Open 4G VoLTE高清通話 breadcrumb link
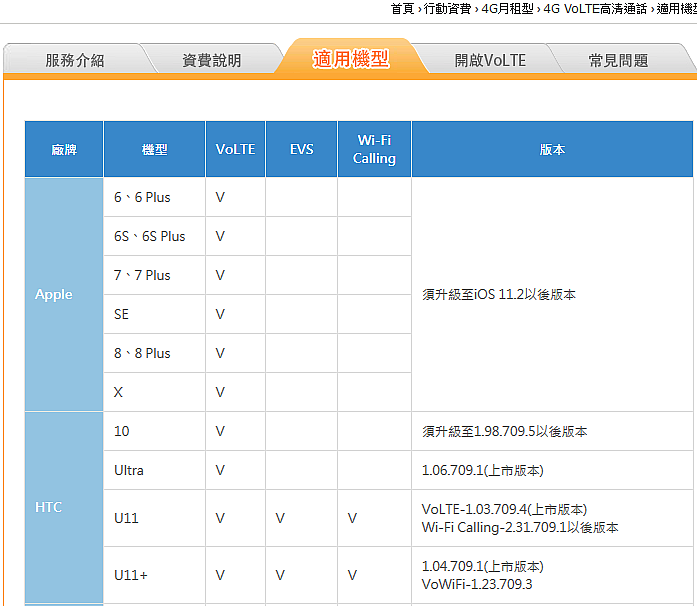This screenshot has width=697, height=606. point(595,8)
